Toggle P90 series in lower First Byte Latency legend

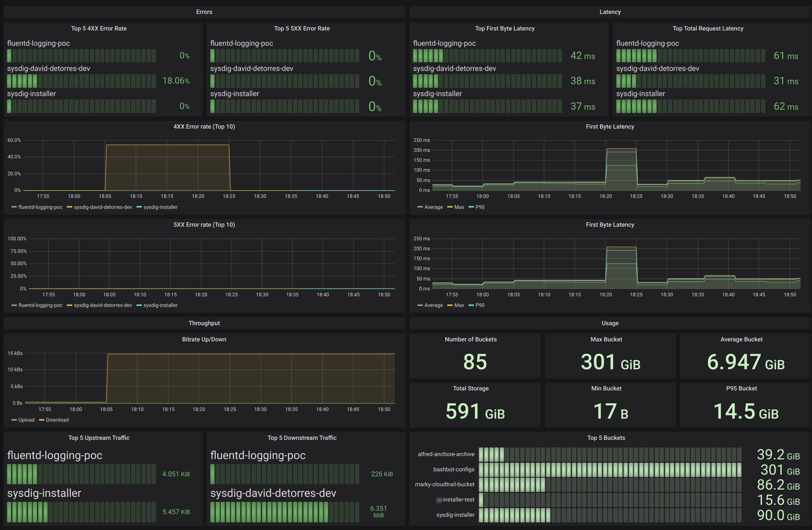click(x=480, y=305)
